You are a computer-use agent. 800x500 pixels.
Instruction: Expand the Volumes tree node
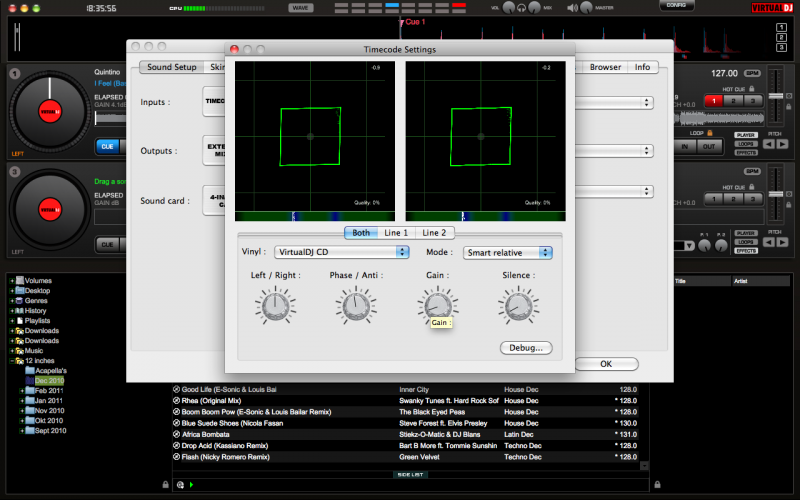[x=11, y=281]
